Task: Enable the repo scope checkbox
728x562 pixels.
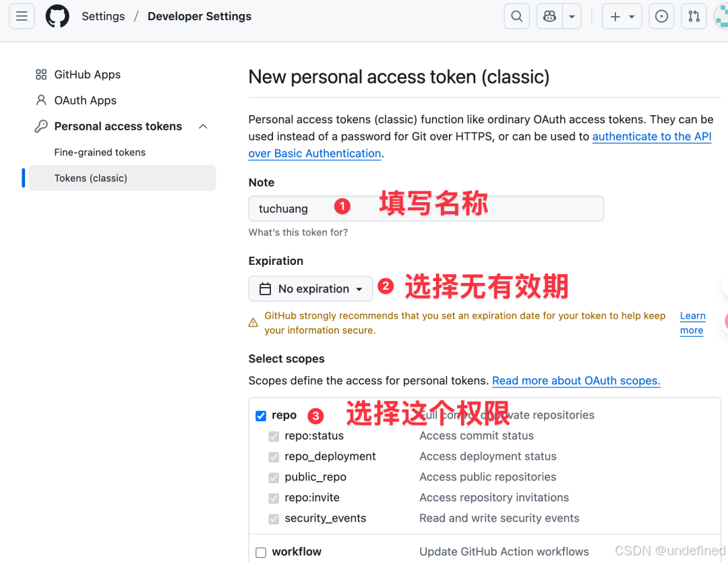Action: [260, 416]
